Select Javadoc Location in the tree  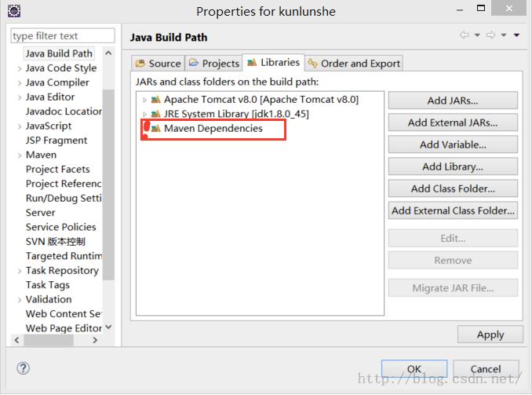64,112
